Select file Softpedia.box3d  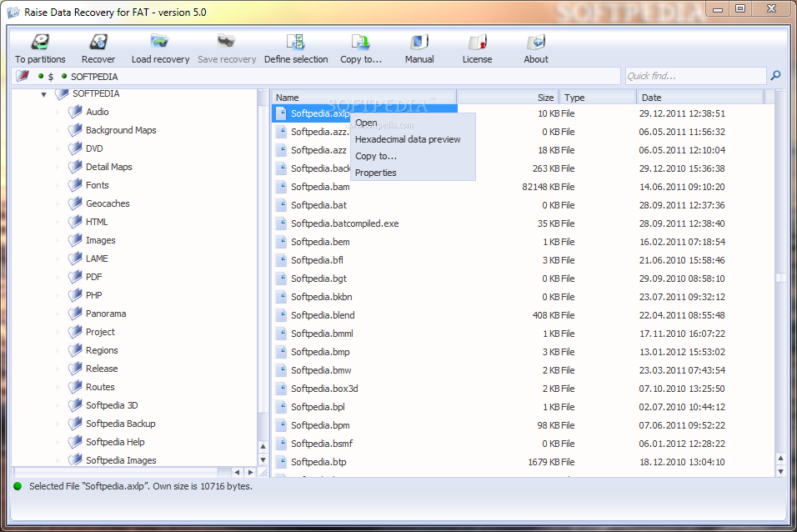(324, 389)
